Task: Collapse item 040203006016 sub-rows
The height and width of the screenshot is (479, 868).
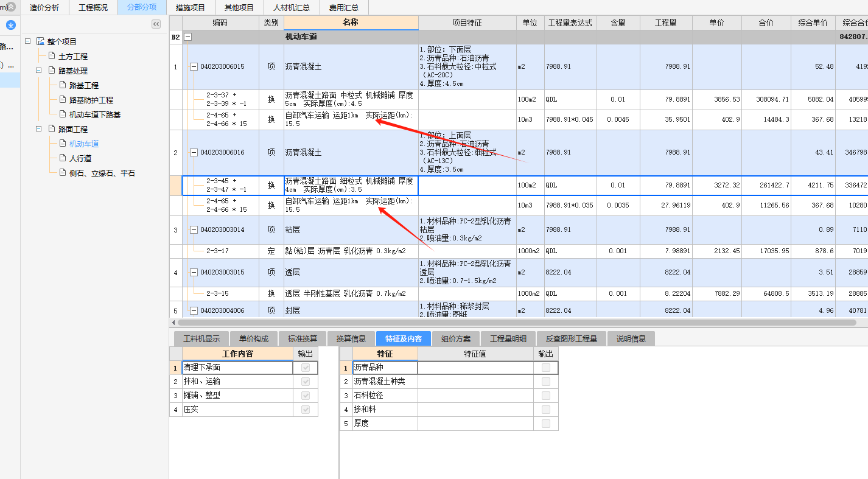Action: (194, 153)
